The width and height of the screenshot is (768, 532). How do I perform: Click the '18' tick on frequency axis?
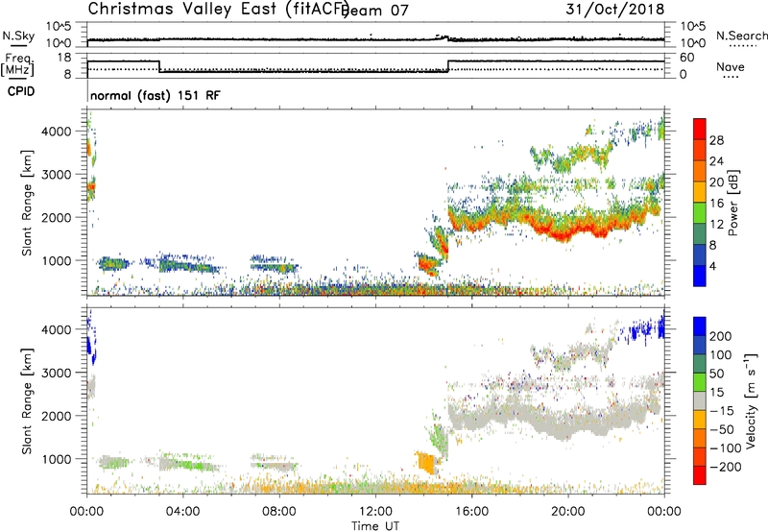[63, 58]
